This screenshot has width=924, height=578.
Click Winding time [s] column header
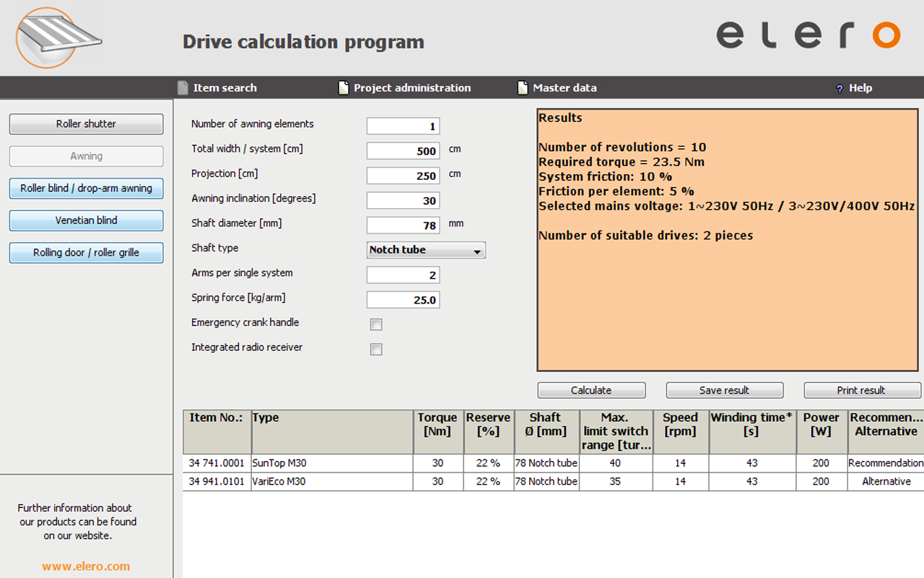point(753,432)
